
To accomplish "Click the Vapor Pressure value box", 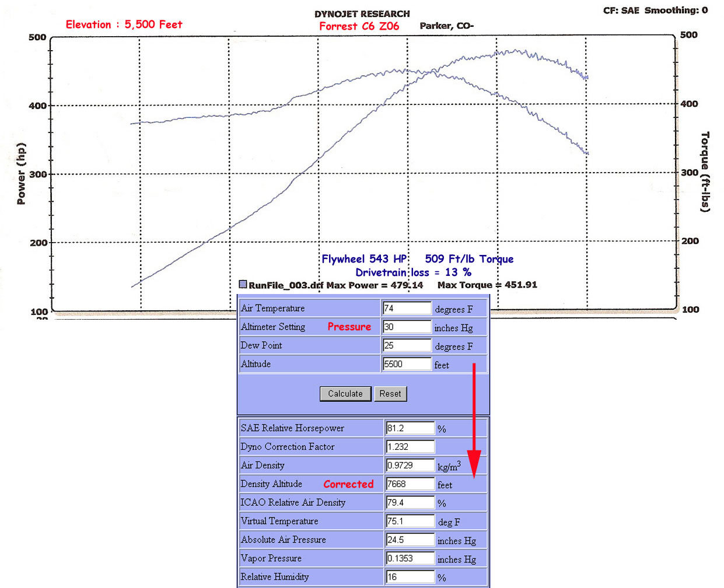I will coord(410,558).
